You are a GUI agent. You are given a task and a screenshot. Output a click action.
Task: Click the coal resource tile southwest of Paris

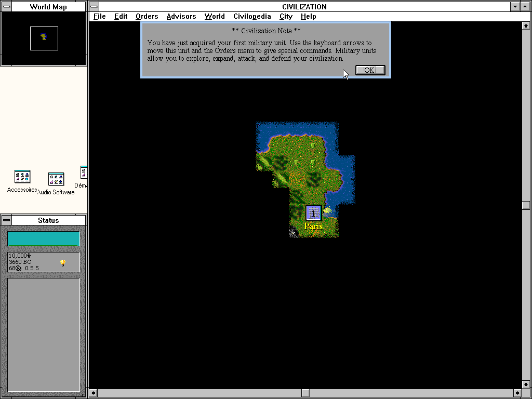[x=293, y=233]
